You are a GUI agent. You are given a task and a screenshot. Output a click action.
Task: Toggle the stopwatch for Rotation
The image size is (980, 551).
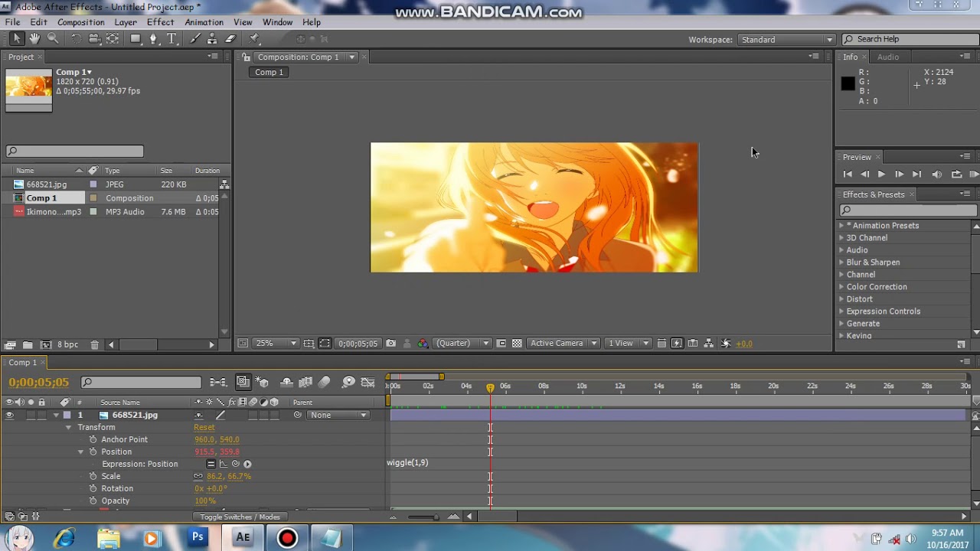pyautogui.click(x=93, y=488)
